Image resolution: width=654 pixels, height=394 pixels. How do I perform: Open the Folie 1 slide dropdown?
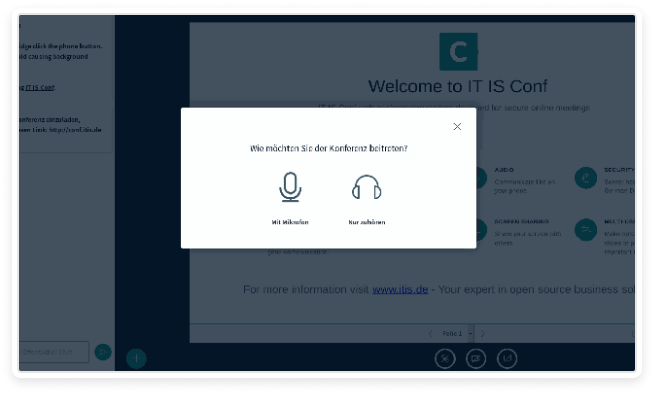click(x=455, y=334)
